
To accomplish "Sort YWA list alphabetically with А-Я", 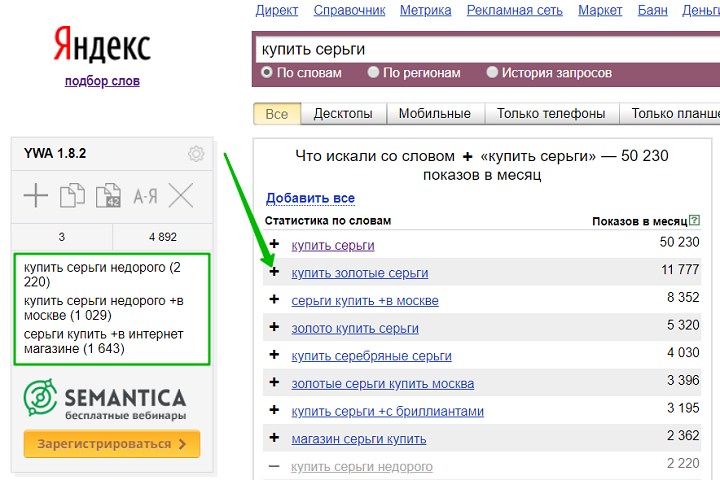I will [145, 196].
